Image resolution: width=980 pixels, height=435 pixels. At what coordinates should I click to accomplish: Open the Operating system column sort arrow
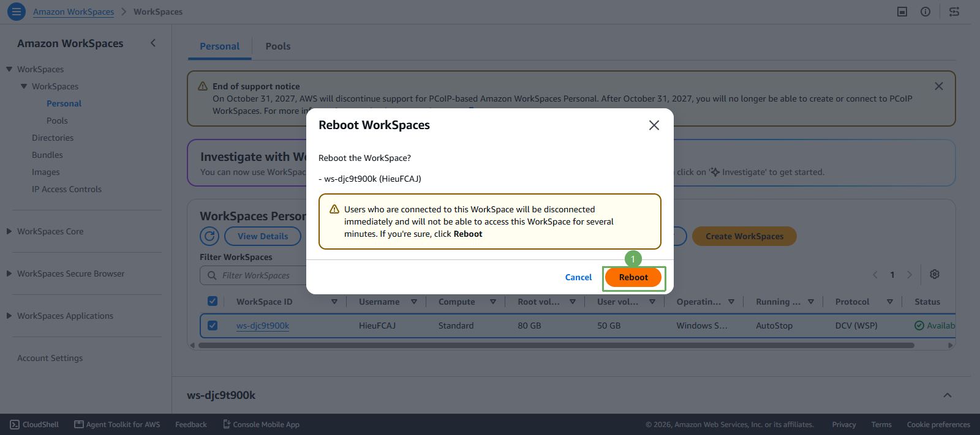(731, 302)
